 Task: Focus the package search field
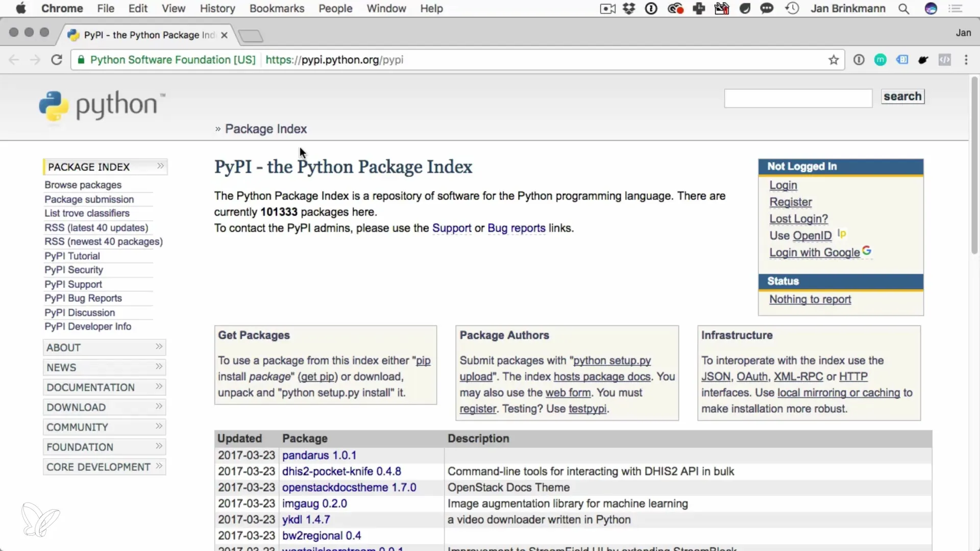(798, 98)
